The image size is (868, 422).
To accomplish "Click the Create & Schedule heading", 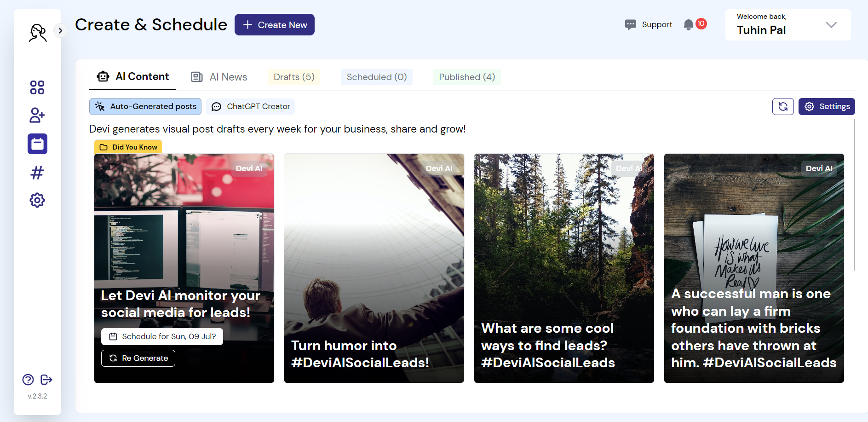I will 151,25.
